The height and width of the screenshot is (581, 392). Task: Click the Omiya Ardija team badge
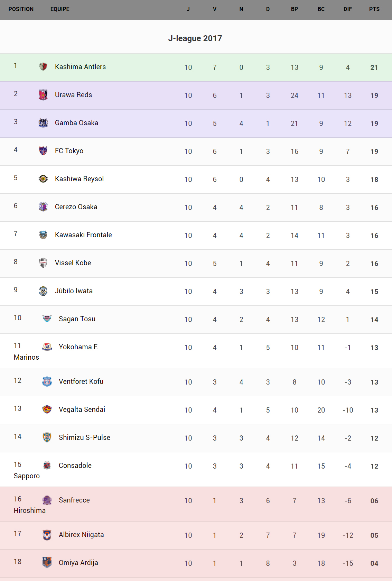(47, 563)
